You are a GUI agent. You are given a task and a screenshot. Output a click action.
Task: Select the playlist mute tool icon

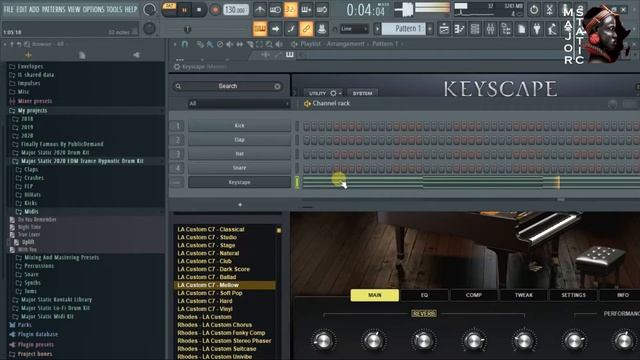point(230,44)
